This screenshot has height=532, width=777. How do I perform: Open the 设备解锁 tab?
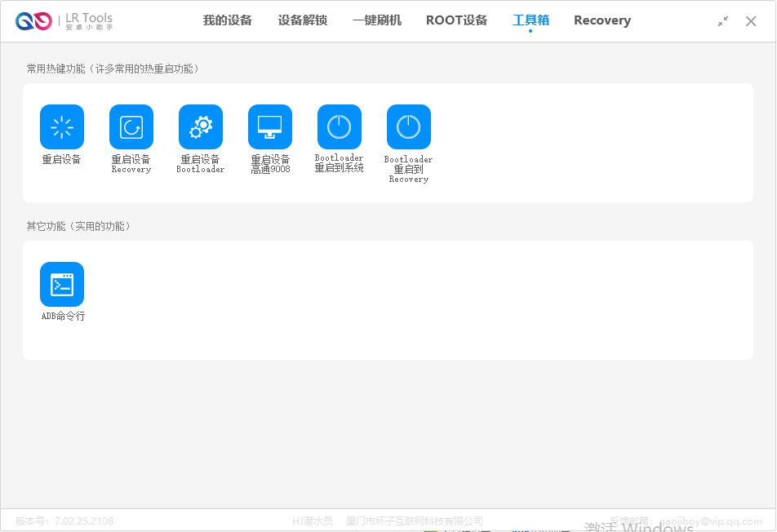point(302,20)
